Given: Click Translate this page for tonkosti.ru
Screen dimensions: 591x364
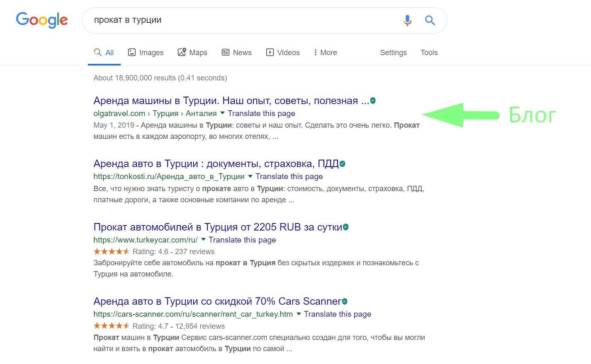Looking at the screenshot, I should click(x=289, y=177).
